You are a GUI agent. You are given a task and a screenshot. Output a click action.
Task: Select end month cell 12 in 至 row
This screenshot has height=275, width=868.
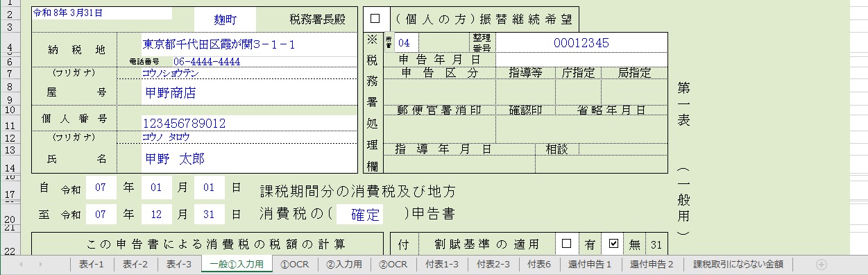pyautogui.click(x=156, y=214)
